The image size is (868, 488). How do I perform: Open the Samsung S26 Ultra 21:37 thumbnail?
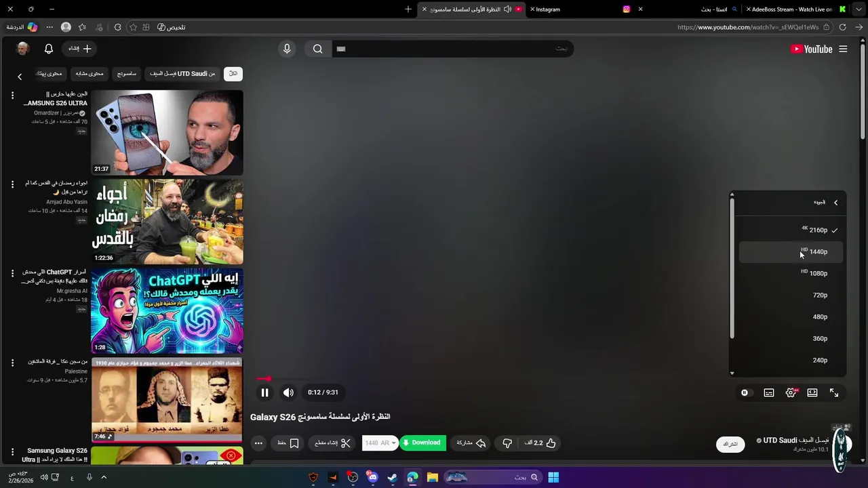(167, 133)
